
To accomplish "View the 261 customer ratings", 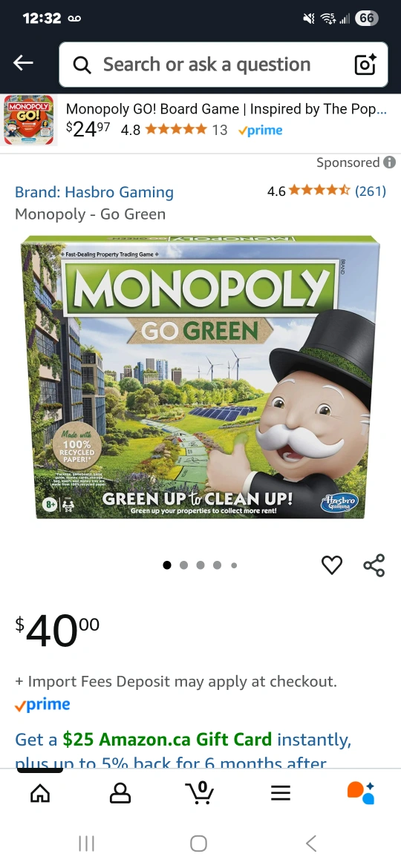I will (370, 191).
